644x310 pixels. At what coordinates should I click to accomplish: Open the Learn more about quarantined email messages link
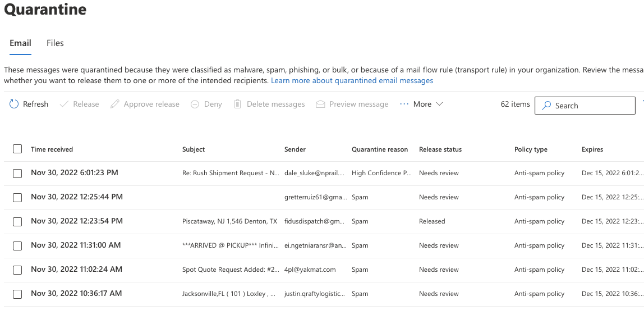(x=352, y=81)
